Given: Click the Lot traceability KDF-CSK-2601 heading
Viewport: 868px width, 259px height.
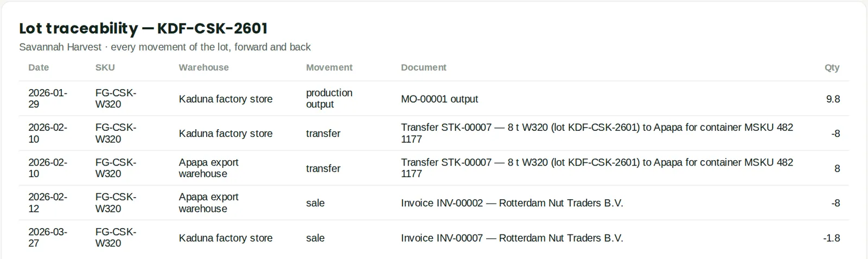Looking at the screenshot, I should tap(143, 28).
